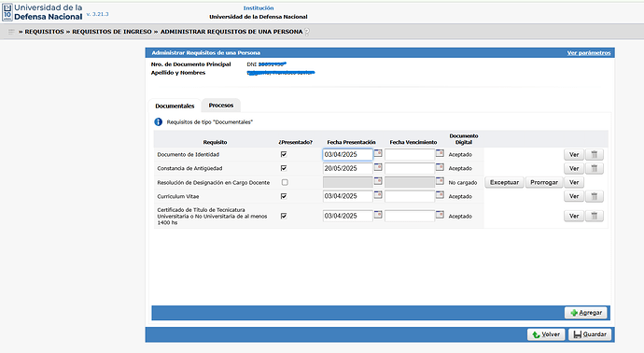Click the Exceptuar button
The width and height of the screenshot is (644, 353).
coord(504,182)
